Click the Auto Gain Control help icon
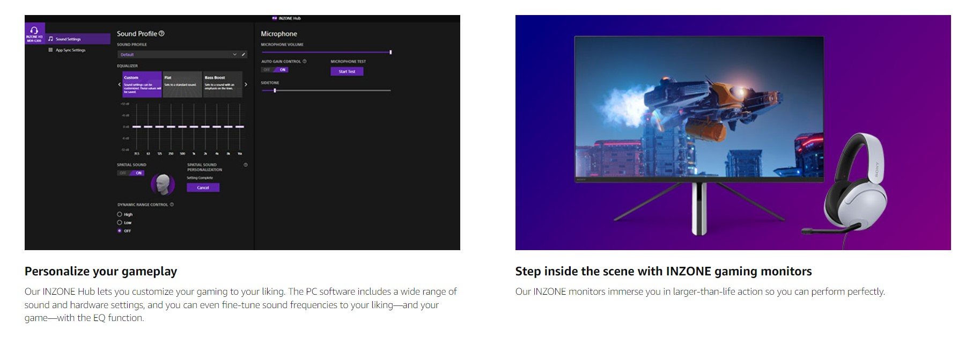980x350 pixels. click(x=305, y=61)
